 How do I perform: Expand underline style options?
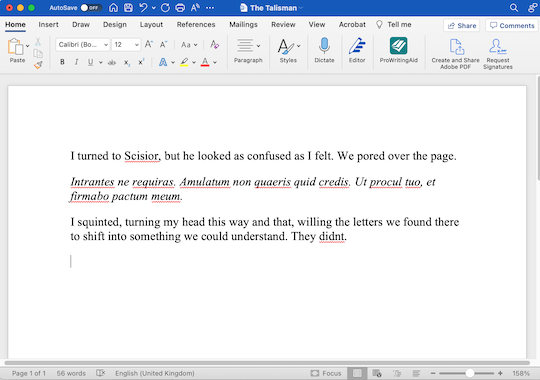[x=101, y=62]
